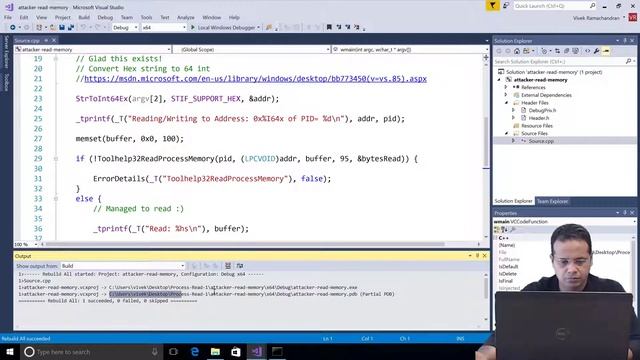Image resolution: width=640 pixels, height=360 pixels.
Task: Open the msdn.microsoft.com link in code
Action: tap(256, 79)
